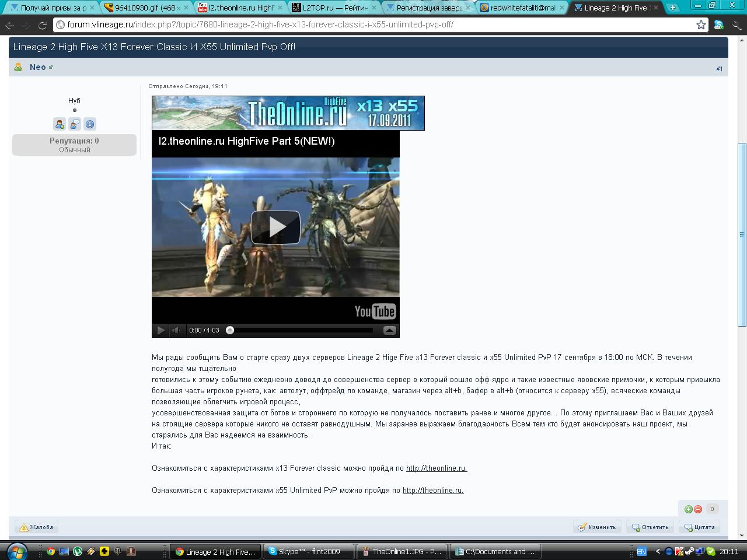Launch uTorrent from the quick launch bar
The height and width of the screenshot is (560, 747).
coord(78,551)
